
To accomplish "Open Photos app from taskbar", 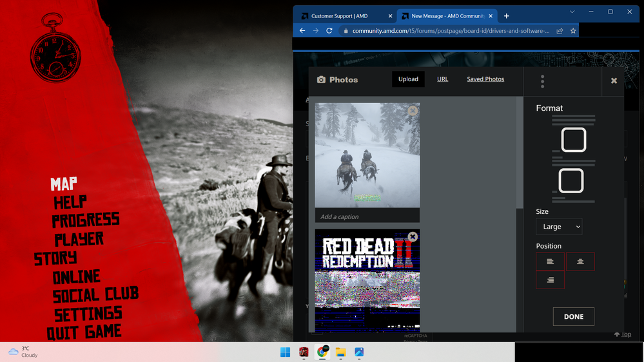I will [359, 352].
